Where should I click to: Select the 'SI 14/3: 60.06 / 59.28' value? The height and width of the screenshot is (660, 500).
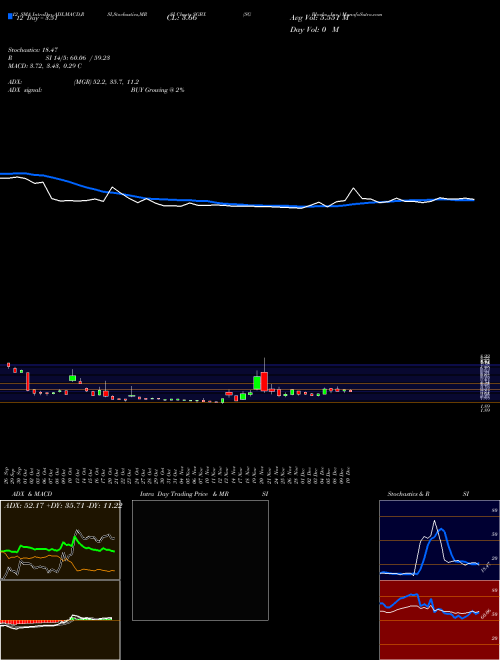[78, 58]
